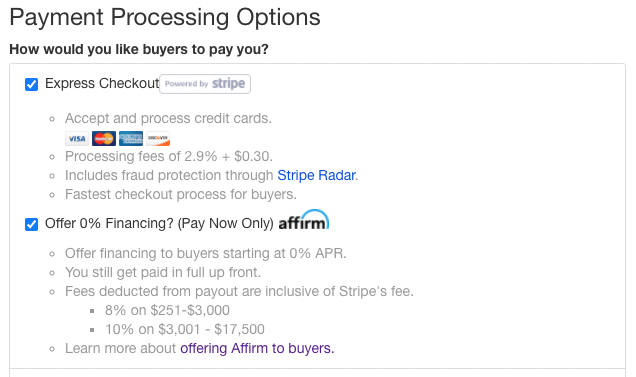Click the Payment Processing Options heading
This screenshot has height=377, width=636.
(165, 17)
